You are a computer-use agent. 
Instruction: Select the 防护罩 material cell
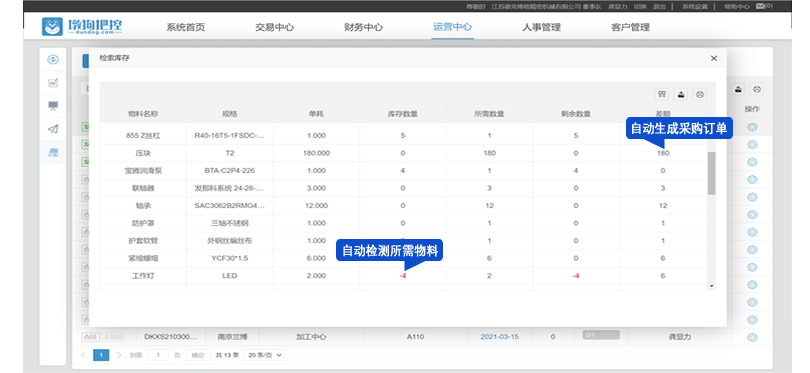[x=143, y=223]
